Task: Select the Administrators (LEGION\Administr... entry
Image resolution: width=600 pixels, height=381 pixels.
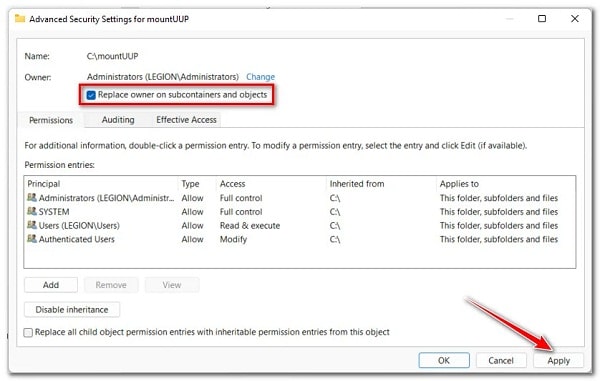Action: pyautogui.click(x=300, y=198)
